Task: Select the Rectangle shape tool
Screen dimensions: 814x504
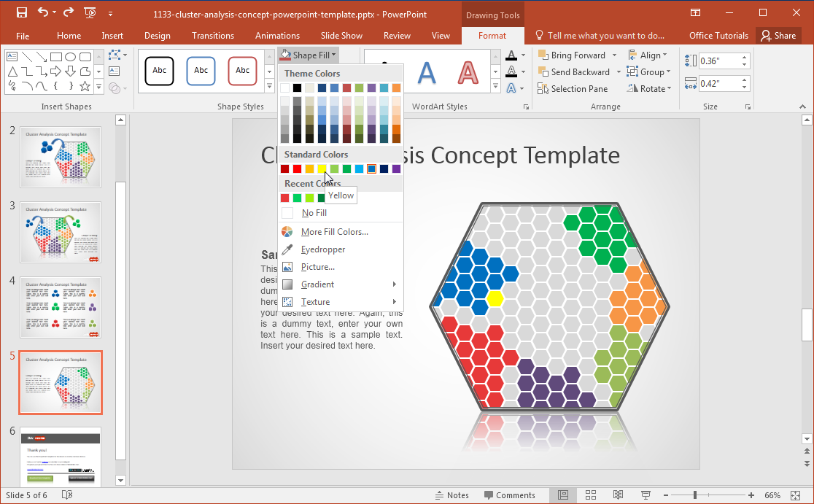Action: click(56, 57)
